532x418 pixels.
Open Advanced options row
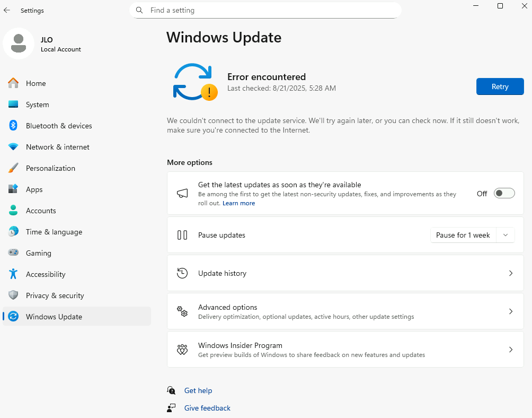345,311
